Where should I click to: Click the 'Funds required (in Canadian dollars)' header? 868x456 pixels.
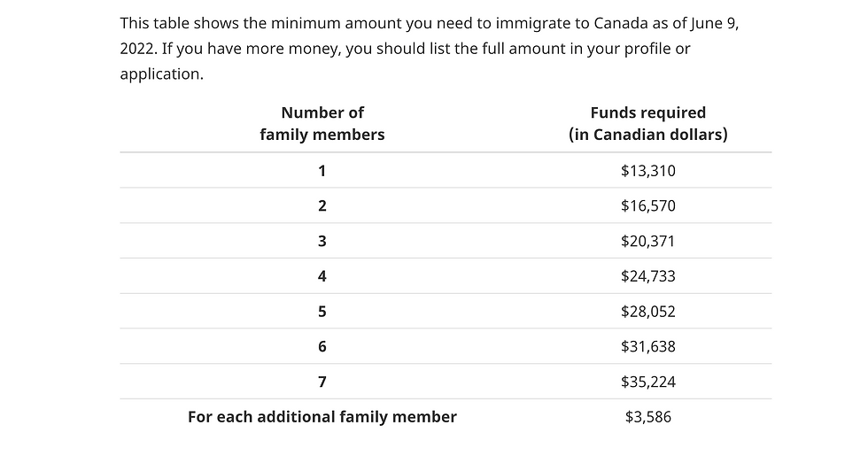(647, 123)
